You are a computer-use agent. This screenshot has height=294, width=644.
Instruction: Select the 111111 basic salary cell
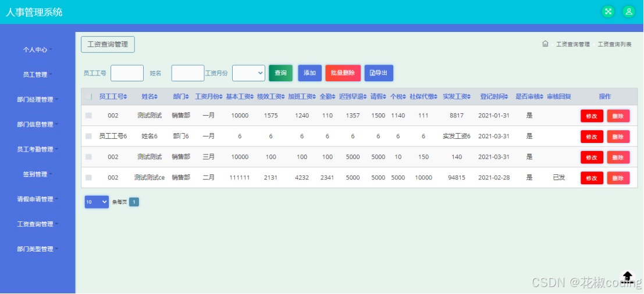point(240,178)
